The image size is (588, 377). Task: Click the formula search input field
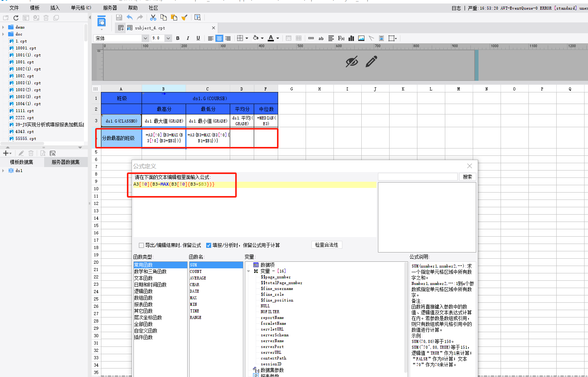(x=418, y=177)
